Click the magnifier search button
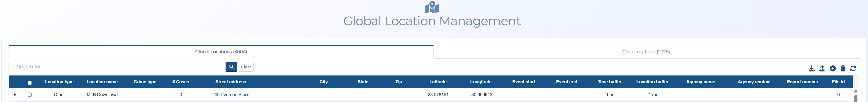 (x=231, y=67)
